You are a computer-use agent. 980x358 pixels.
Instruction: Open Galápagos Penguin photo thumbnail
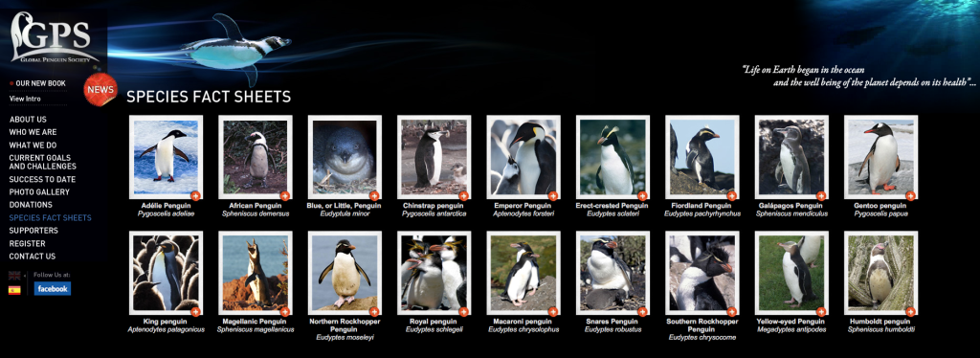click(x=791, y=157)
